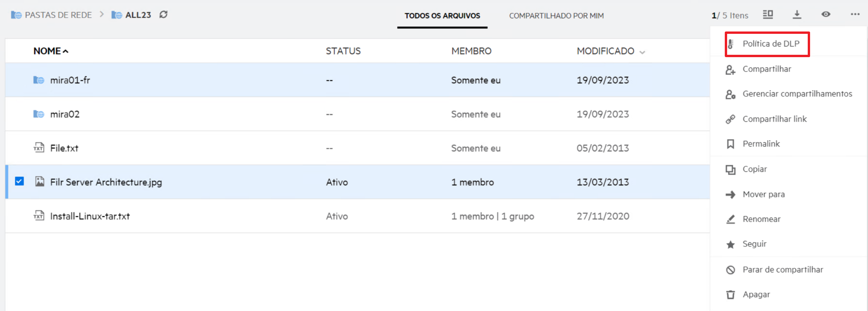Uncheck the Filr Server Architecture.jpg checkbox
Viewport: 868px width, 311px height.
[x=20, y=182]
